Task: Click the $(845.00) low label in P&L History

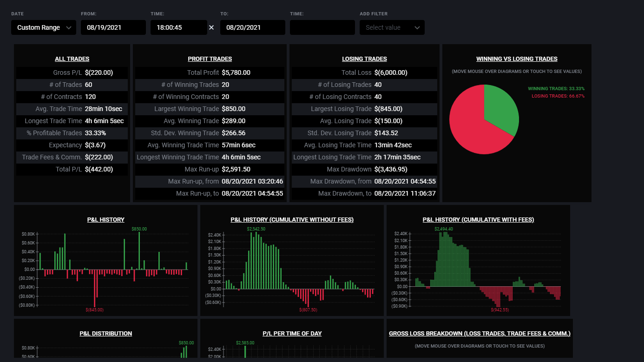Action: pos(95,309)
